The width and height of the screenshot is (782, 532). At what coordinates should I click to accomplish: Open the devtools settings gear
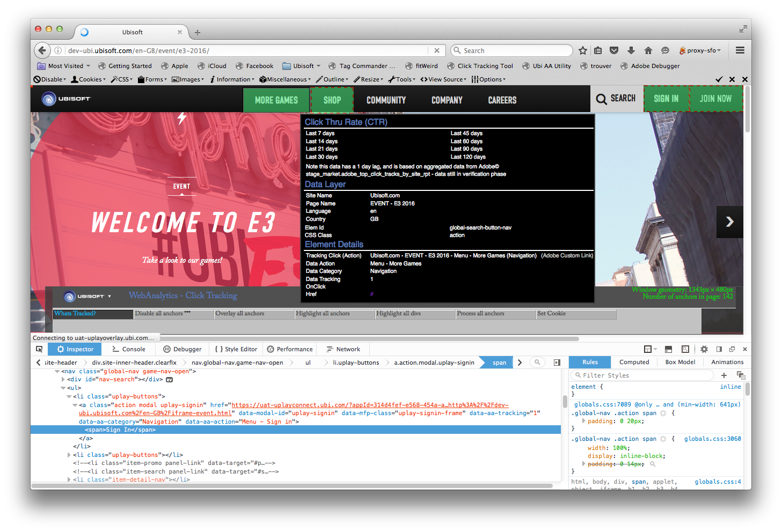[704, 349]
